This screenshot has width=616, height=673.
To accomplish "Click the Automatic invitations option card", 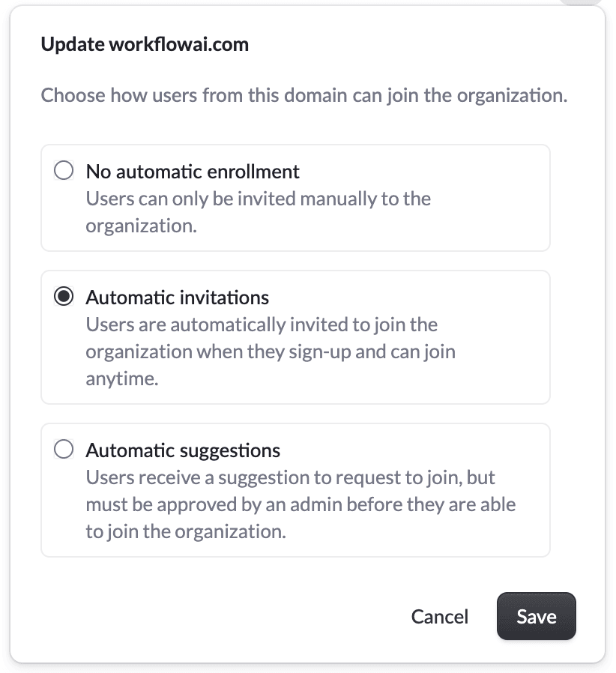I will pyautogui.click(x=295, y=336).
